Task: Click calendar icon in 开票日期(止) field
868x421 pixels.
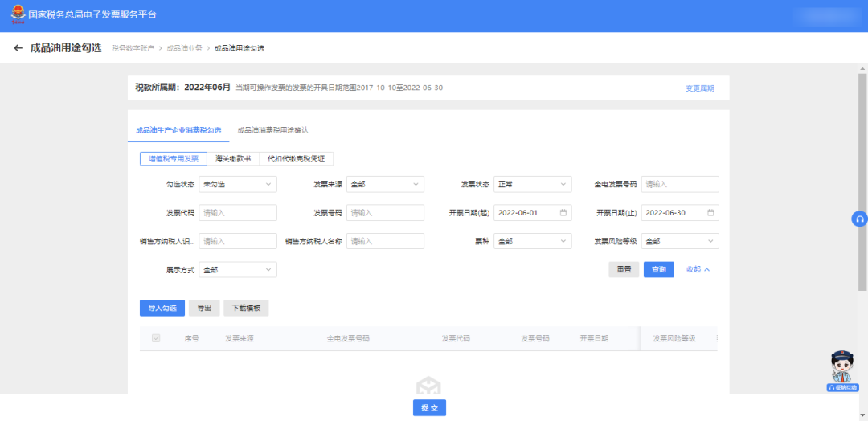Action: pyautogui.click(x=710, y=213)
